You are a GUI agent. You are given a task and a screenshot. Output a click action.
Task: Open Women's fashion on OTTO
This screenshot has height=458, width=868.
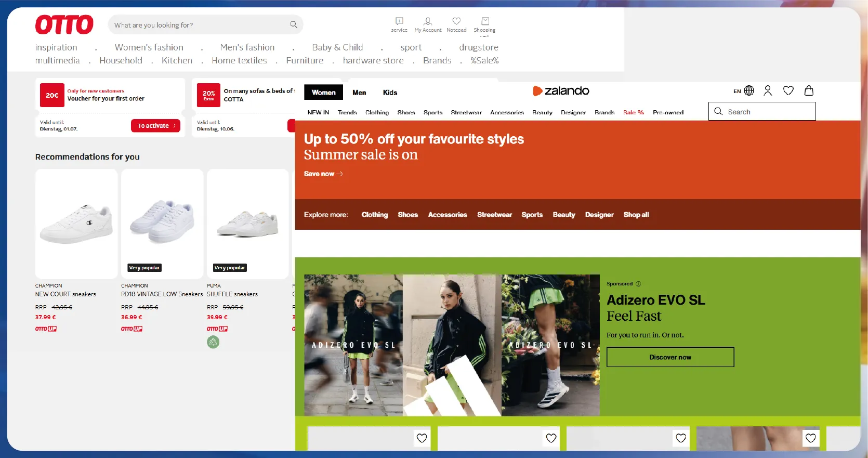tap(149, 47)
